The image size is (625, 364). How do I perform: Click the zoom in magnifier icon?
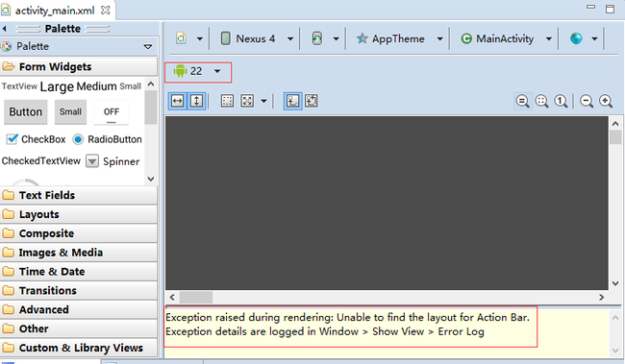pos(606,101)
